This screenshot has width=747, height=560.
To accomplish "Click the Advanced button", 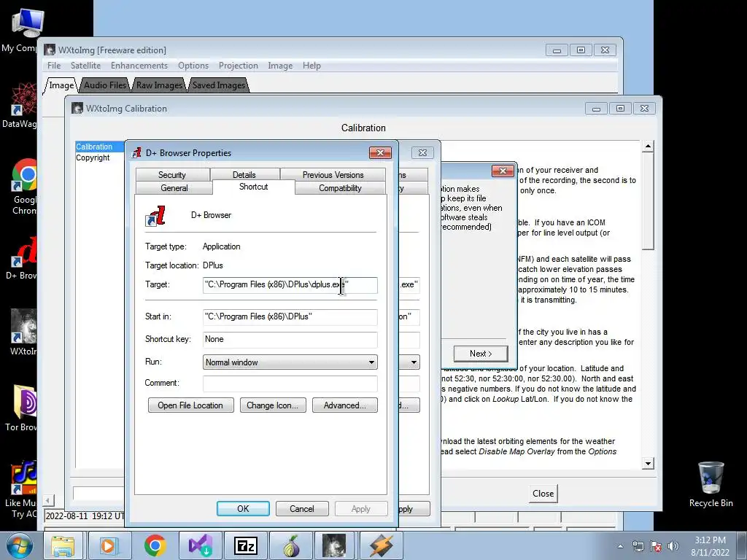I will tap(345, 405).
